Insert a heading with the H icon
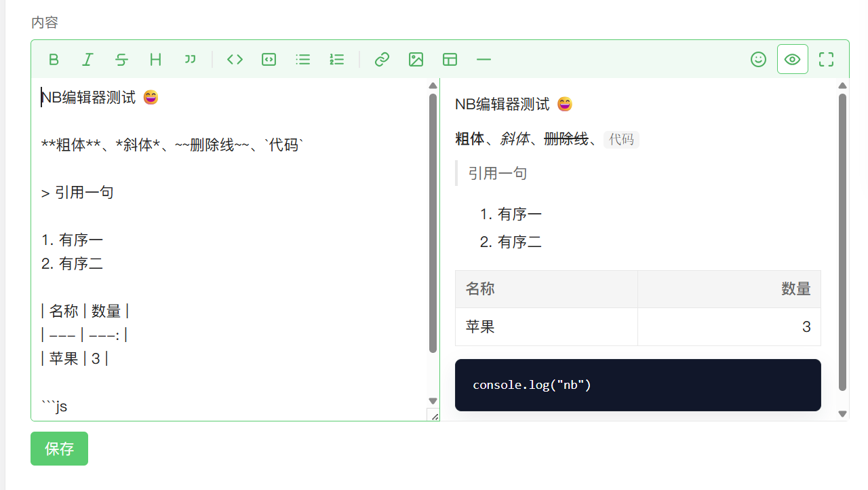The width and height of the screenshot is (868, 490). (x=155, y=60)
